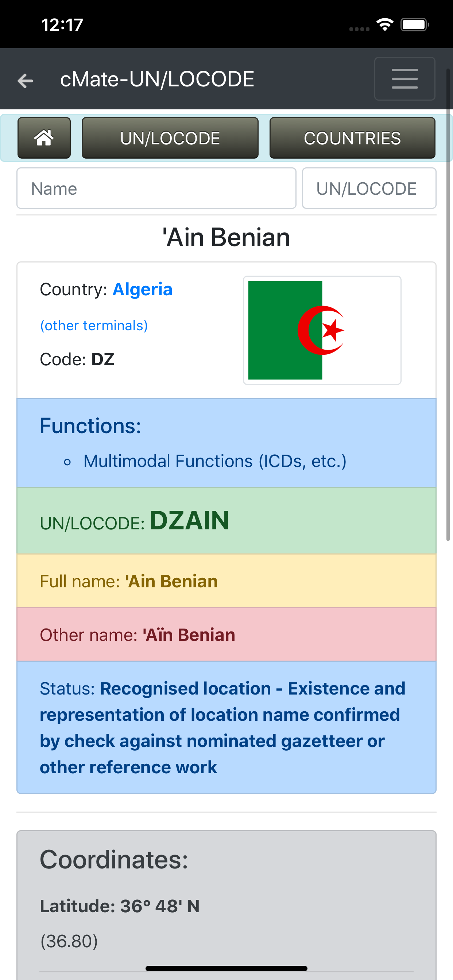Screen dimensions: 453x980
Task: View other terminals for this location
Action: [x=94, y=325]
